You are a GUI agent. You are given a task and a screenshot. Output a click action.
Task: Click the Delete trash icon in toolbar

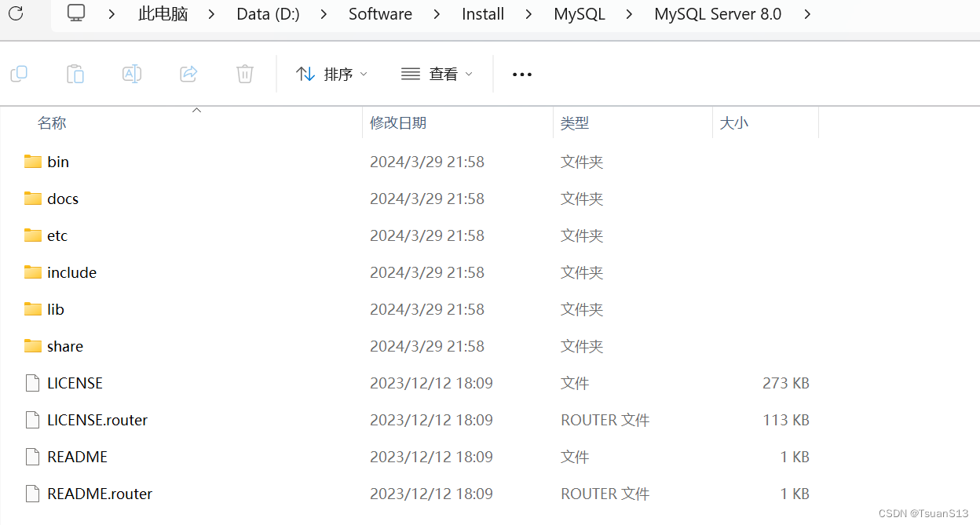(245, 74)
